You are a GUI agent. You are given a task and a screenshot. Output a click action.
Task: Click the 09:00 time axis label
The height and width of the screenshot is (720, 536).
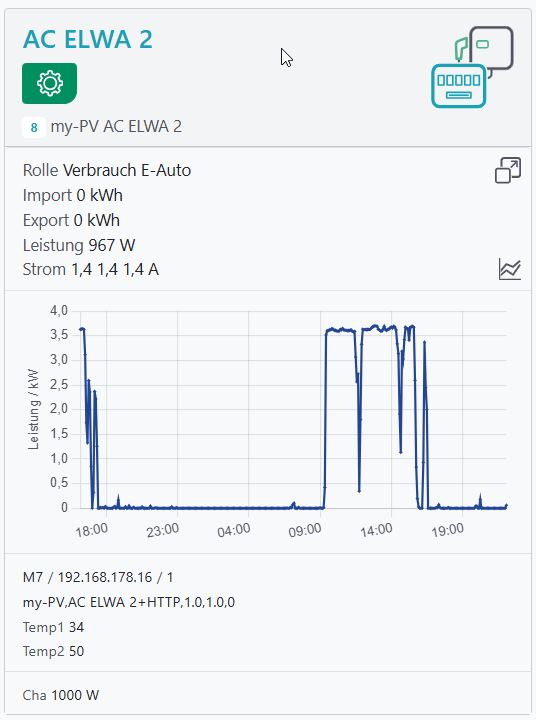click(x=305, y=530)
